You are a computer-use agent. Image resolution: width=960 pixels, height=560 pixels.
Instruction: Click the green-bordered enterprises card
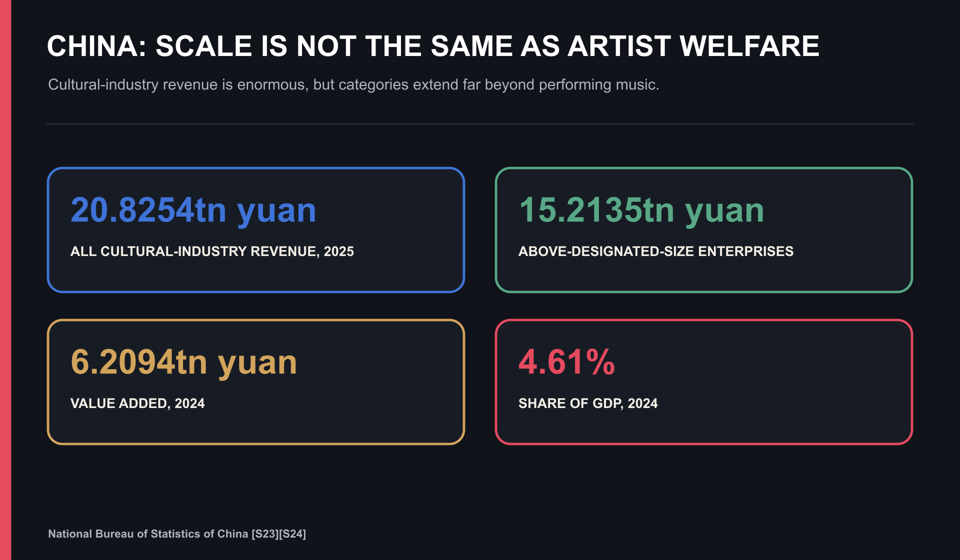pos(704,230)
